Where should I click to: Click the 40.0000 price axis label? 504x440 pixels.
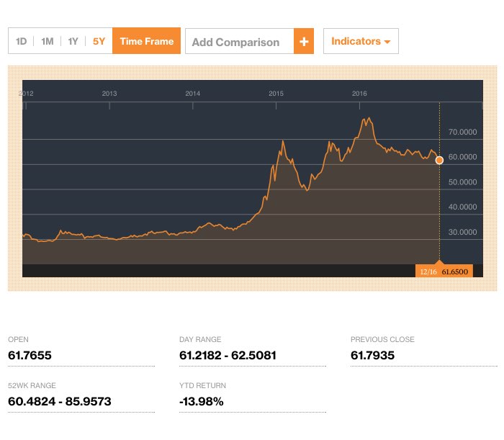click(462, 207)
